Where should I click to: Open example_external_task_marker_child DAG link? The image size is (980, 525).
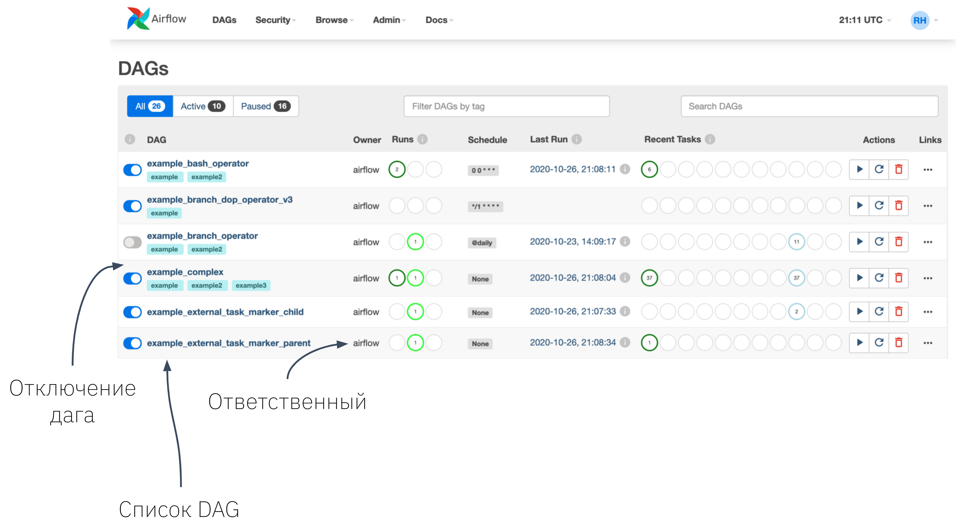click(x=225, y=312)
